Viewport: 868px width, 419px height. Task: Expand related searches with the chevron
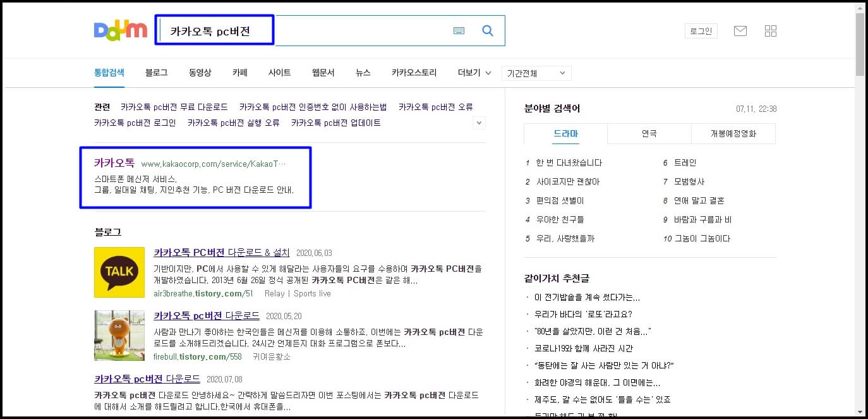click(x=479, y=123)
